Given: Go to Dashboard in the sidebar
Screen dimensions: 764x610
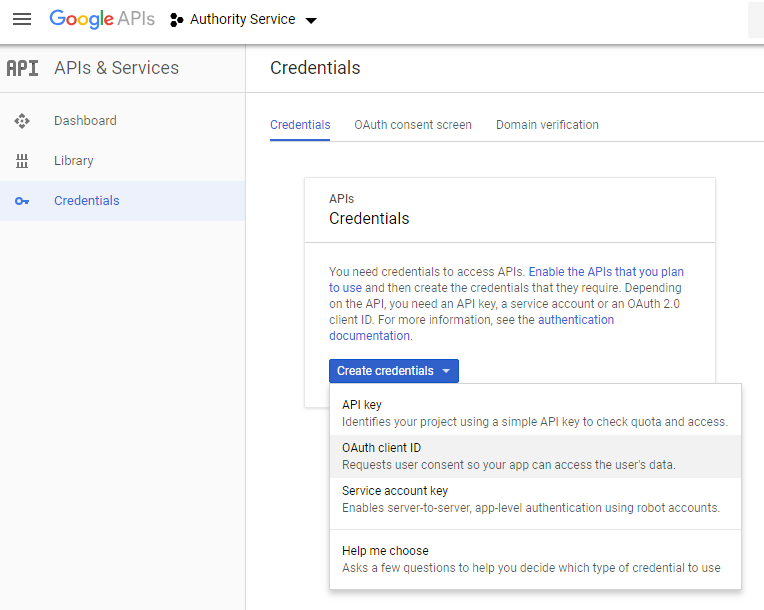Looking at the screenshot, I should (85, 121).
